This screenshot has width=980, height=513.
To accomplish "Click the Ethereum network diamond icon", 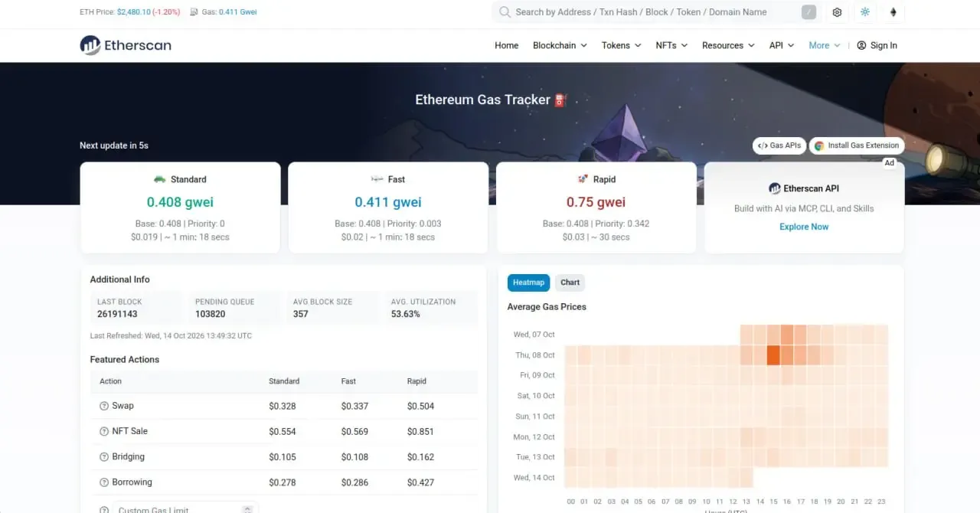I will tap(893, 12).
